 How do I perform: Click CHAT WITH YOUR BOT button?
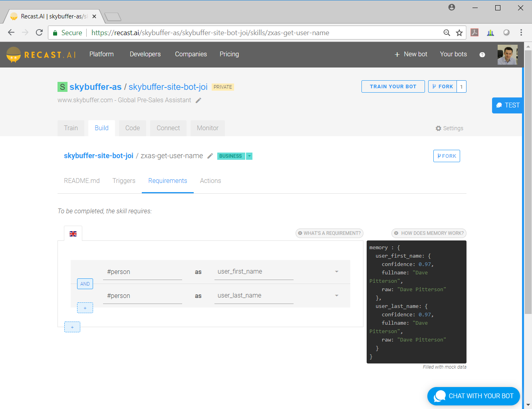tap(474, 396)
